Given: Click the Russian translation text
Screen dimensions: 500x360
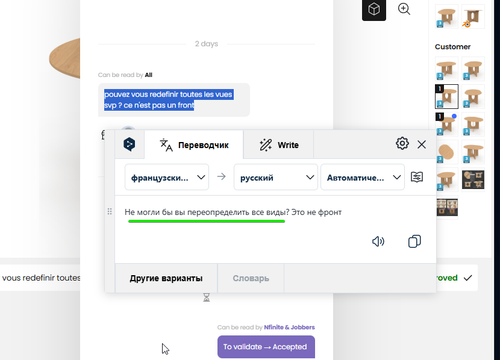Looking at the screenshot, I should pyautogui.click(x=233, y=212).
